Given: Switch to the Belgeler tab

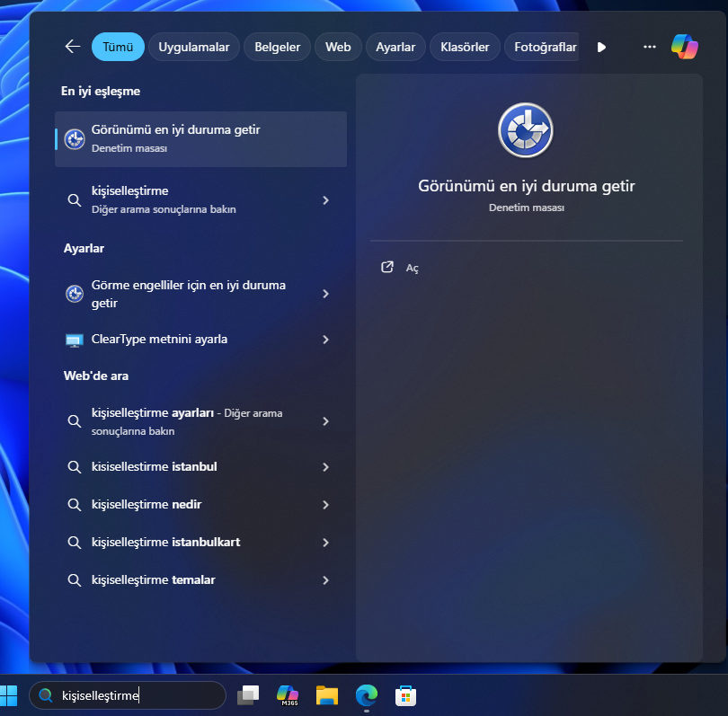Looking at the screenshot, I should coord(277,47).
